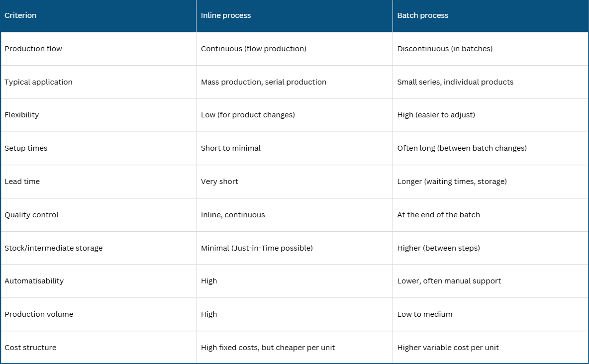Select the Discontinuous (in batches) cell
The height and width of the screenshot is (364, 589).
click(491, 49)
